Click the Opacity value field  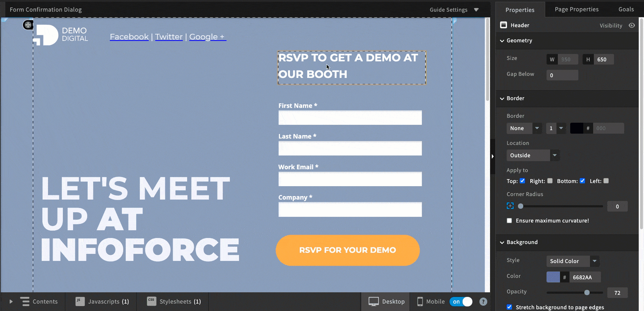pyautogui.click(x=617, y=293)
